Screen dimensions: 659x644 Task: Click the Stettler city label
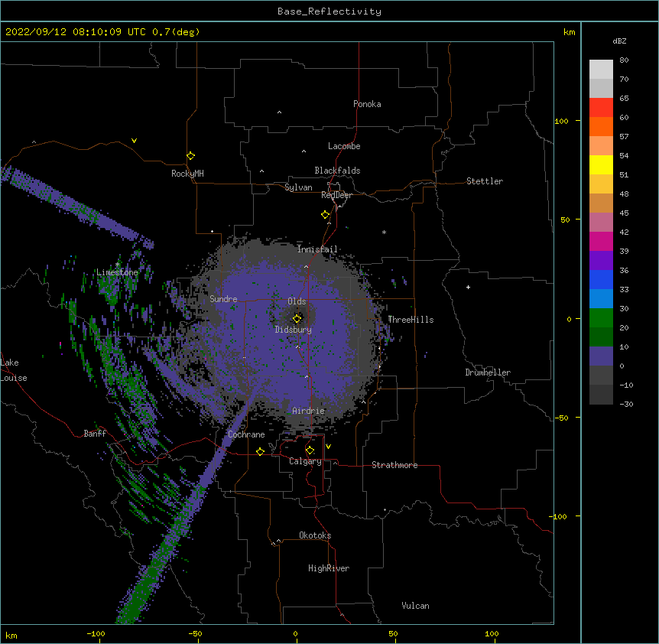click(x=485, y=181)
